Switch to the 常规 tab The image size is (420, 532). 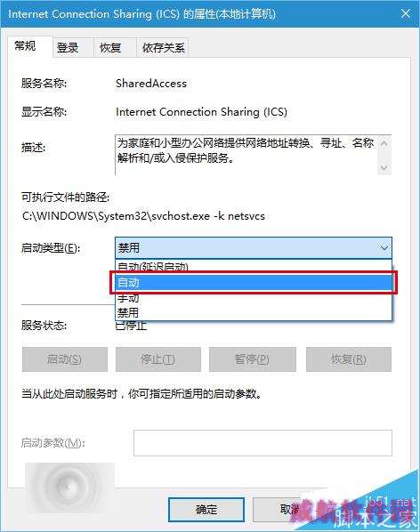click(x=26, y=46)
